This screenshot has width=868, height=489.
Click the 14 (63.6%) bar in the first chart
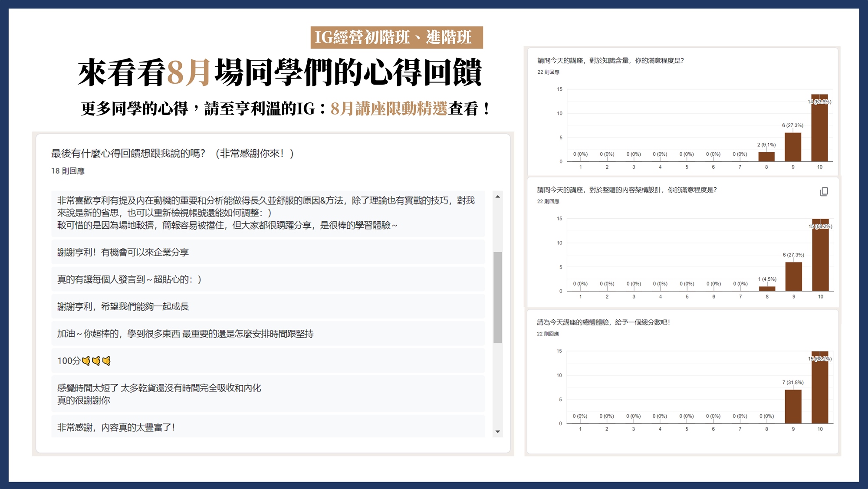[x=819, y=128]
